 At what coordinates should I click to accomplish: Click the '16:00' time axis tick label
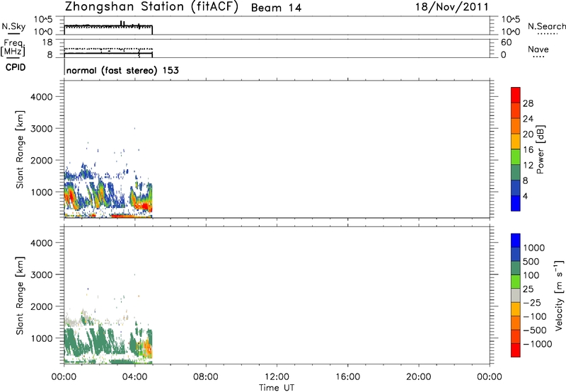[x=347, y=377]
